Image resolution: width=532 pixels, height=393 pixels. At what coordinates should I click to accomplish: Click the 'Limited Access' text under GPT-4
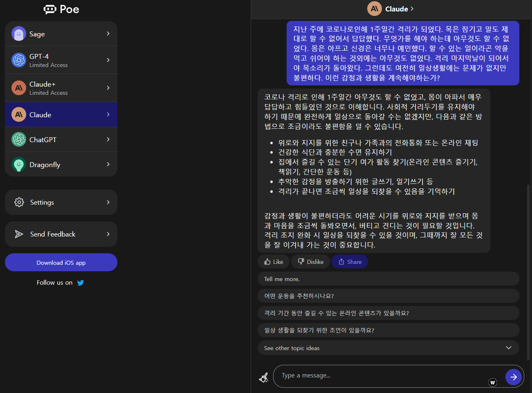click(x=49, y=65)
